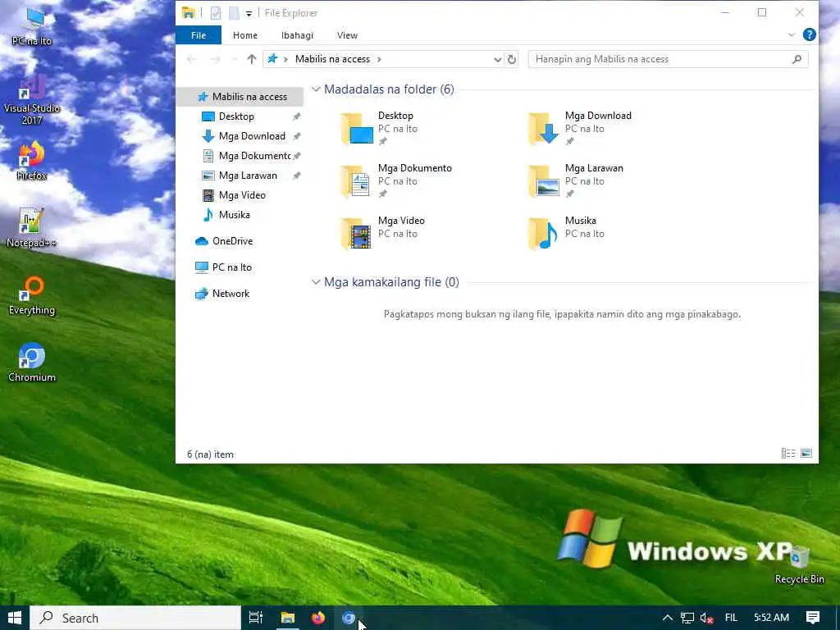Open the Mga Larawan folder tile
The height and width of the screenshot is (630, 840).
click(576, 181)
